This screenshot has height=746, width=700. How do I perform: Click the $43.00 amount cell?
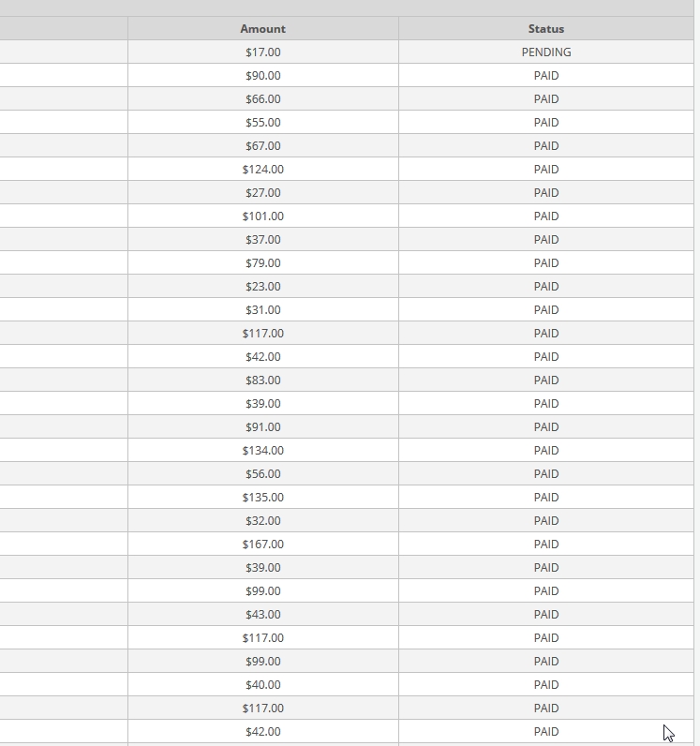(x=262, y=615)
